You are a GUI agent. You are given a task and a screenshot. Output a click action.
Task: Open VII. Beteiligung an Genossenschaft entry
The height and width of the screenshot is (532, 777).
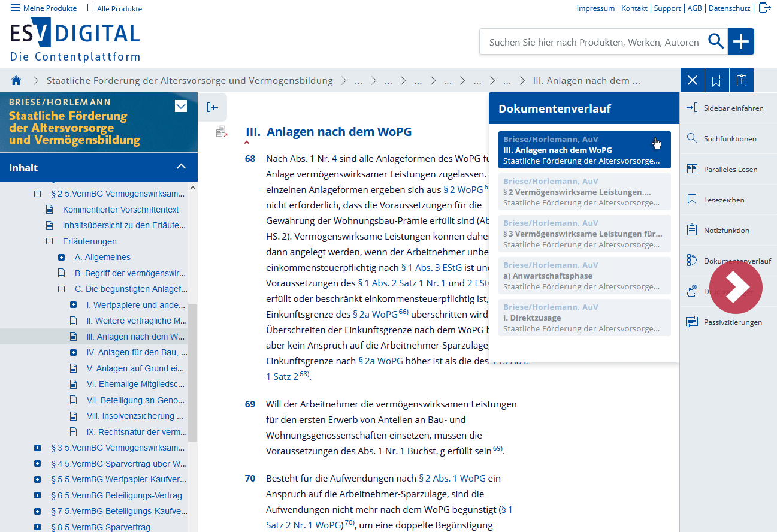tap(137, 400)
